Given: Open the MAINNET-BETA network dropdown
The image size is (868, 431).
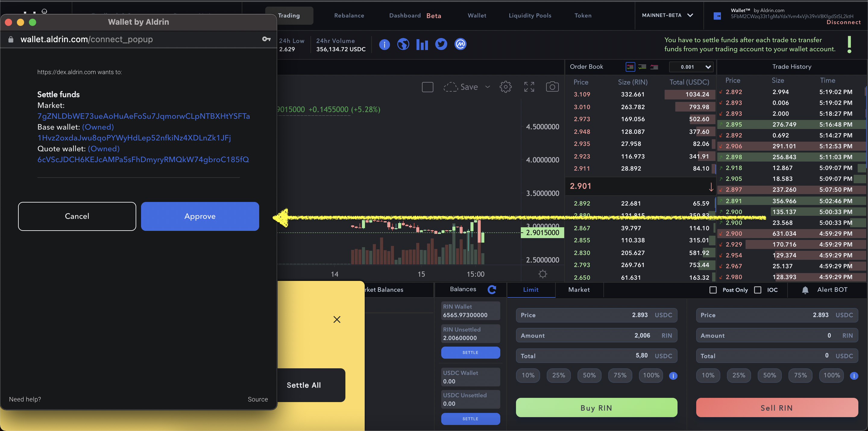Looking at the screenshot, I should [x=668, y=15].
